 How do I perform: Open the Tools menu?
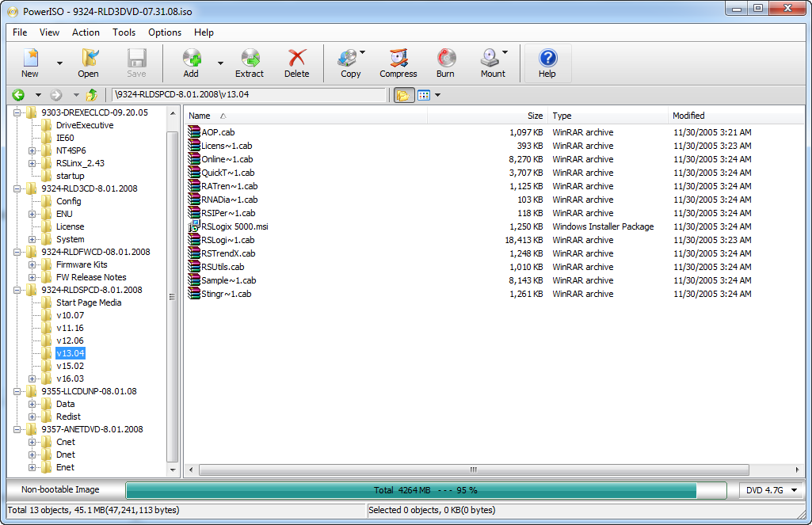[124, 32]
